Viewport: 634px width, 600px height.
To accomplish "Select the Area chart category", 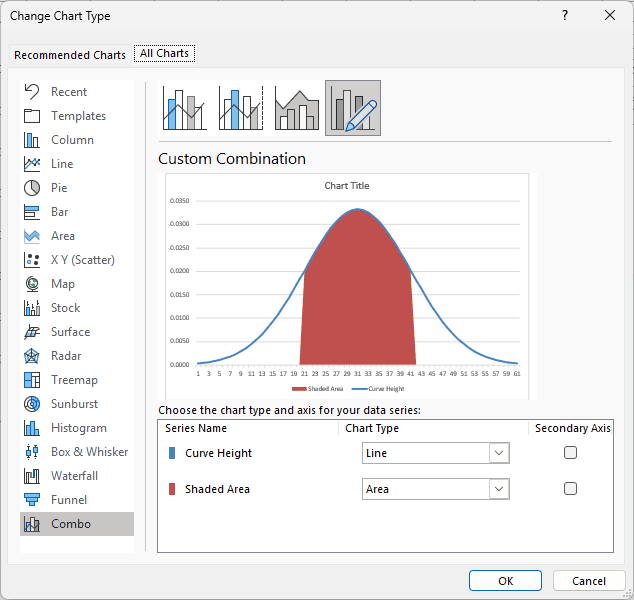I will 77,236.
